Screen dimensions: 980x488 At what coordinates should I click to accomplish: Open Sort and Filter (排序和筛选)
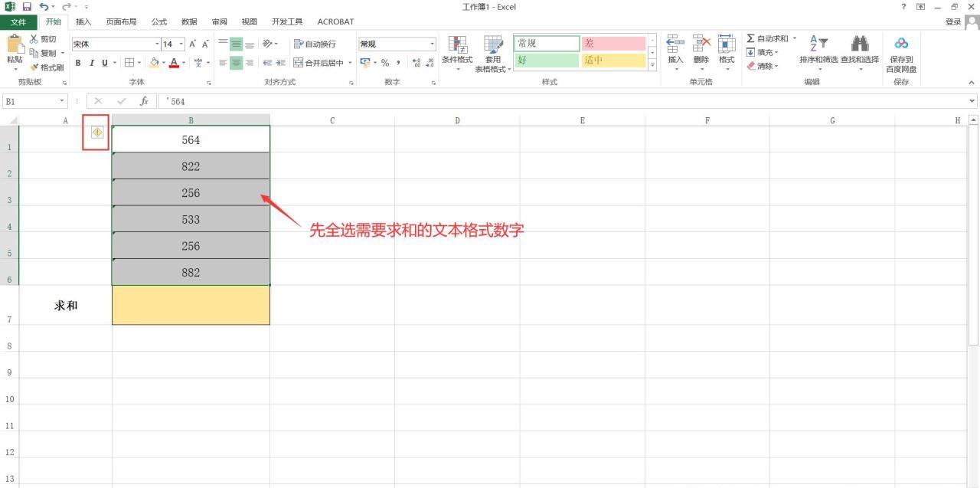click(x=818, y=54)
